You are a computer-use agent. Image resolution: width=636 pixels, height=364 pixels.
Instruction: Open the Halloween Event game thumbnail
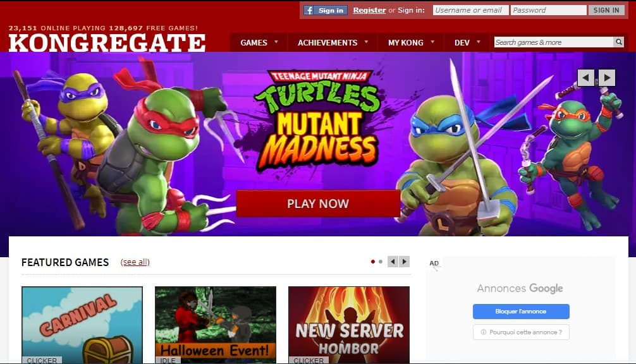click(216, 322)
